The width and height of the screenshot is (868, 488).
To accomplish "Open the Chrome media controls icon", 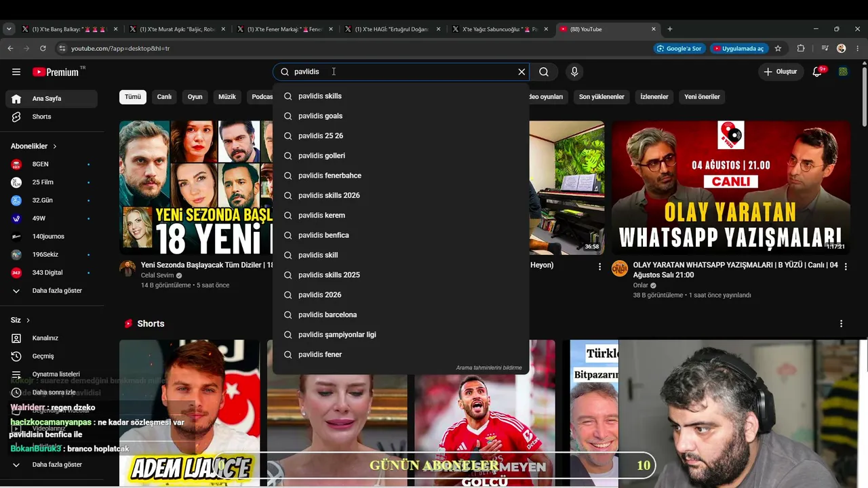I will [825, 49].
